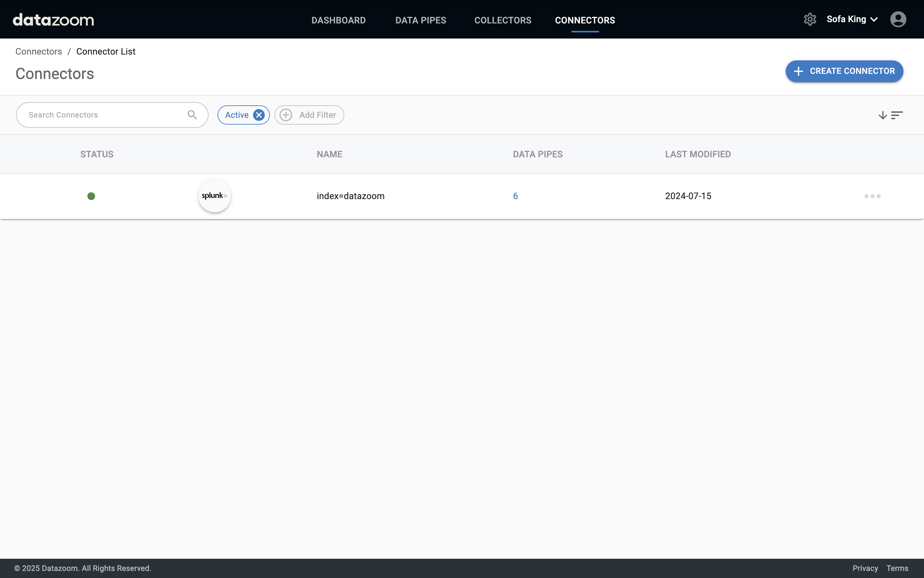Click the Data Pipes column header
Viewport: 924px width, 578px height.
538,154
